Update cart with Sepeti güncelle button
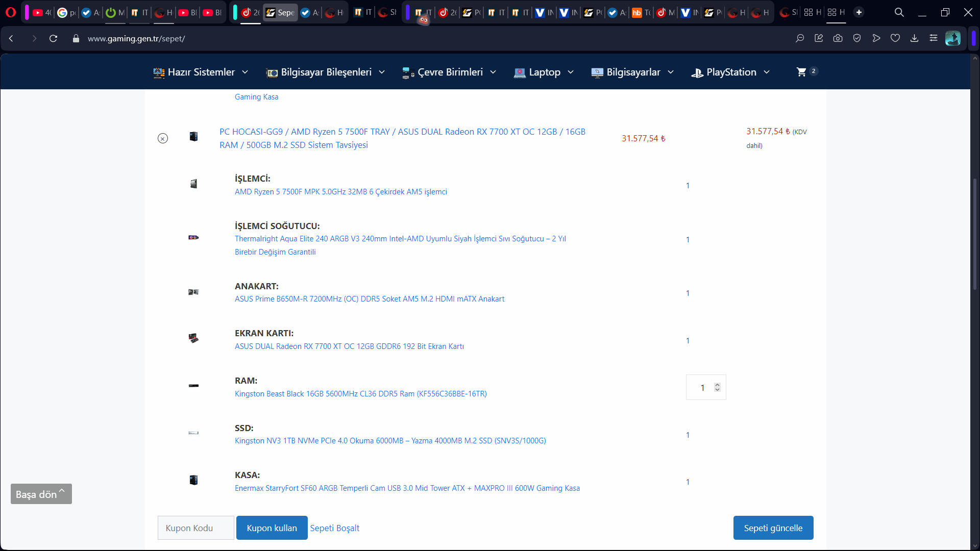 point(773,528)
